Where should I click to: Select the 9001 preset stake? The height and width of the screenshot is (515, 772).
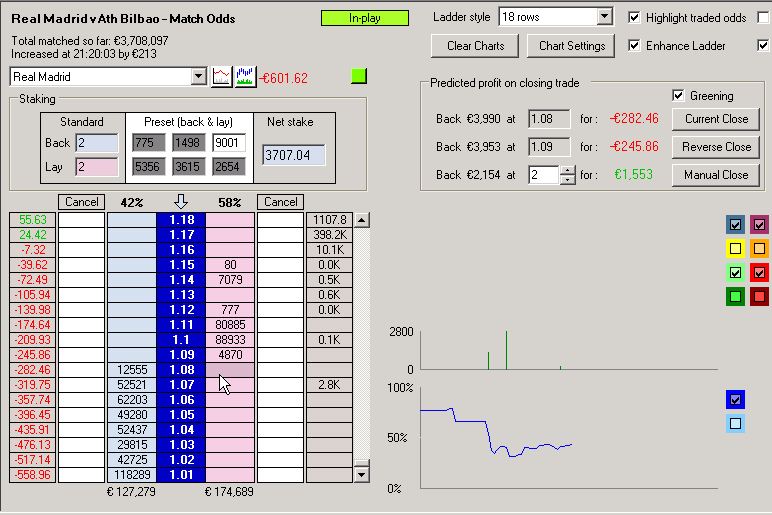click(229, 143)
